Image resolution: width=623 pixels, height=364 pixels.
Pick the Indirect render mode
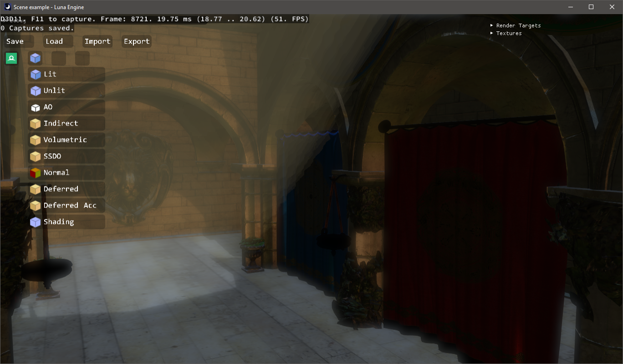click(x=66, y=123)
